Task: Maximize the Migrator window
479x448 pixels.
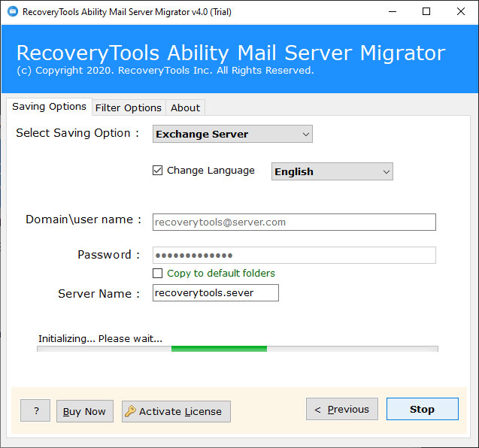Action: 426,11
